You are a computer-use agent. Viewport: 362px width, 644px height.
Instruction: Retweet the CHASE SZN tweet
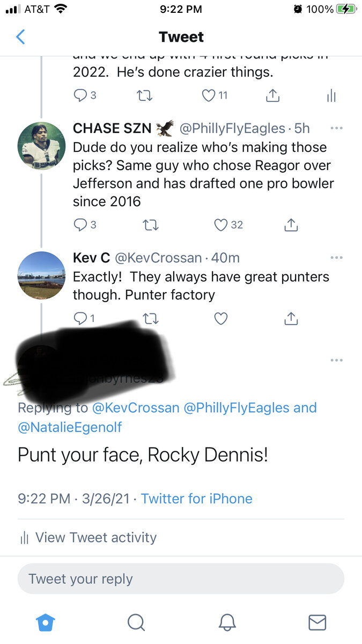coord(152,225)
